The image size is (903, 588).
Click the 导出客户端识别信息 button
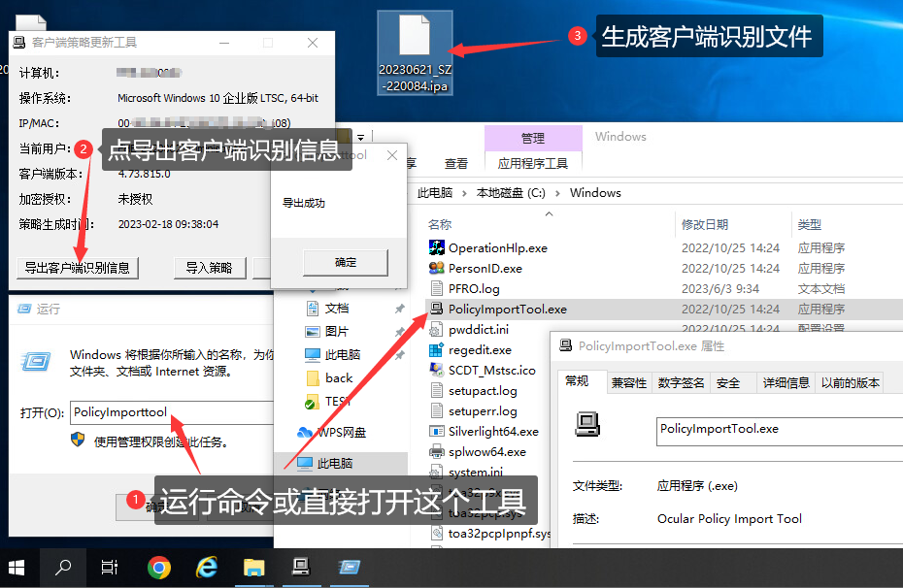(x=77, y=268)
